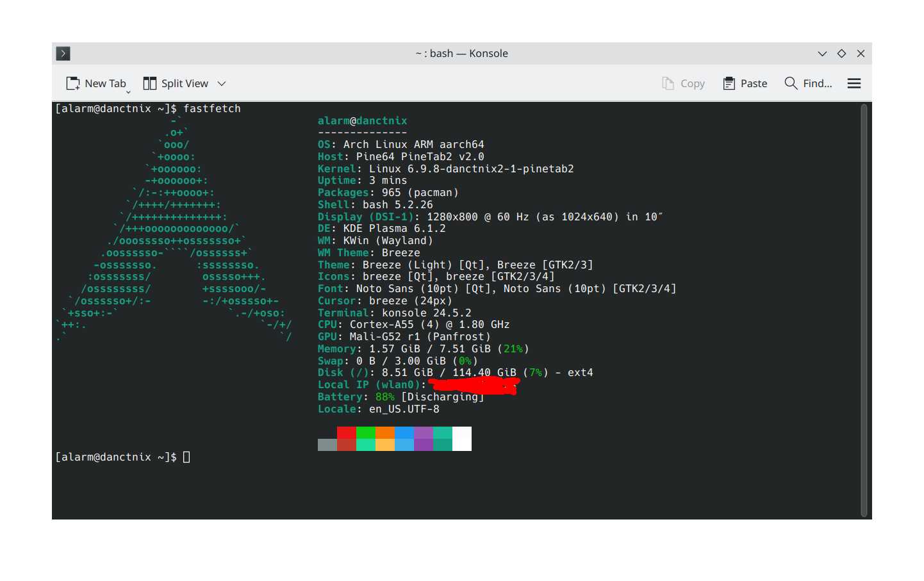Open the Find search tool
Image resolution: width=924 pixels, height=581 pixels.
tap(808, 83)
